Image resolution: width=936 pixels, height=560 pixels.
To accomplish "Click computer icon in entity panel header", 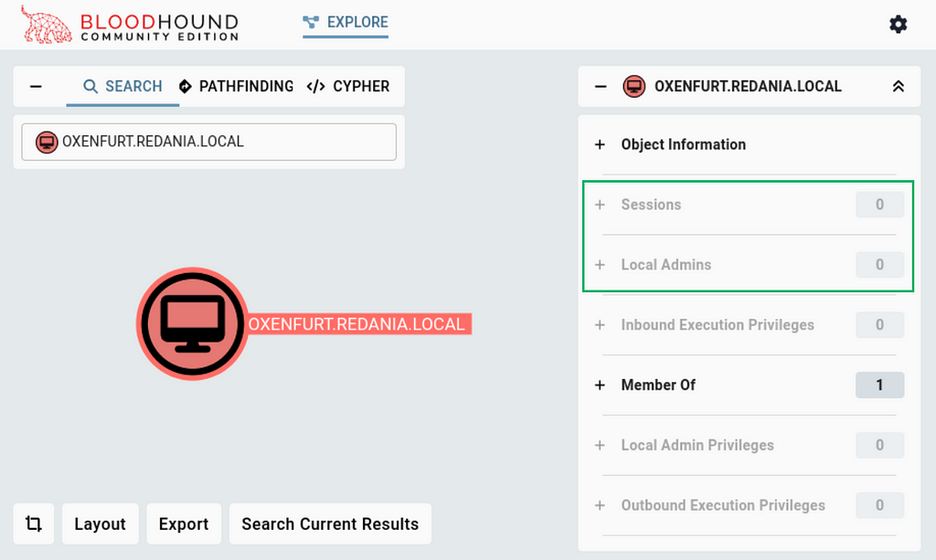I will 634,87.
